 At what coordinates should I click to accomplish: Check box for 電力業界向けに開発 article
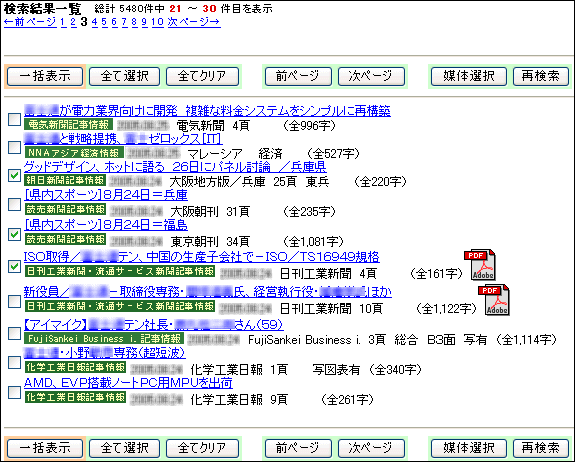tap(14, 119)
